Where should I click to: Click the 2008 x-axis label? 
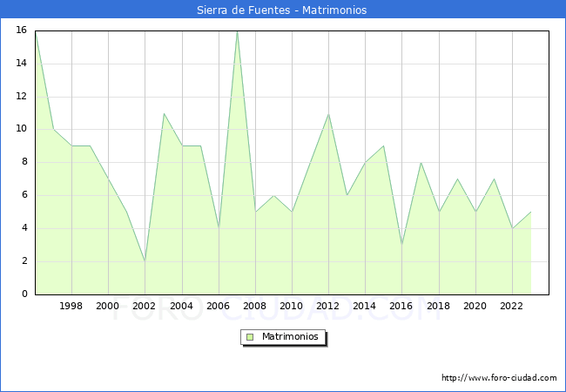pyautogui.click(x=255, y=306)
